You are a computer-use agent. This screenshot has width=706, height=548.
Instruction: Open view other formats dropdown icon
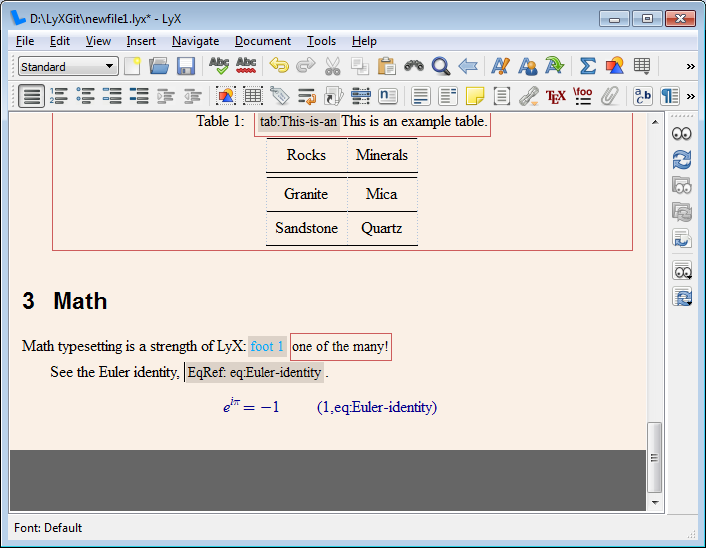click(682, 272)
